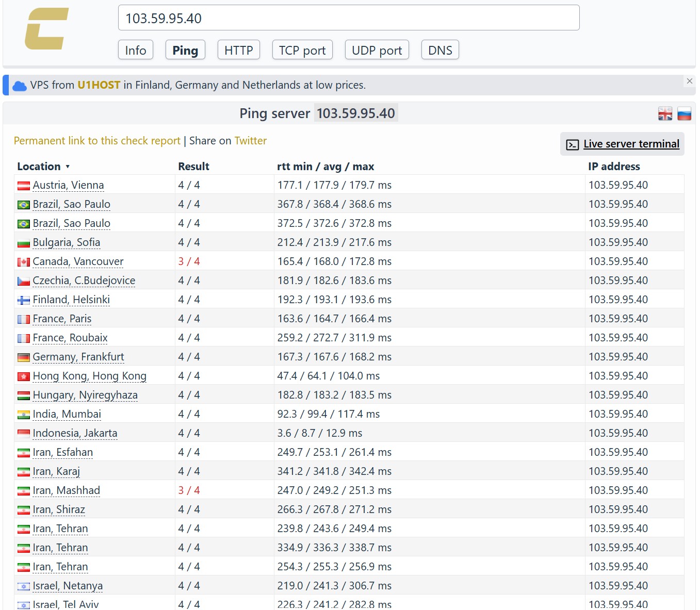This screenshot has width=700, height=610.
Task: Click the Hungary flag icon
Action: (24, 396)
